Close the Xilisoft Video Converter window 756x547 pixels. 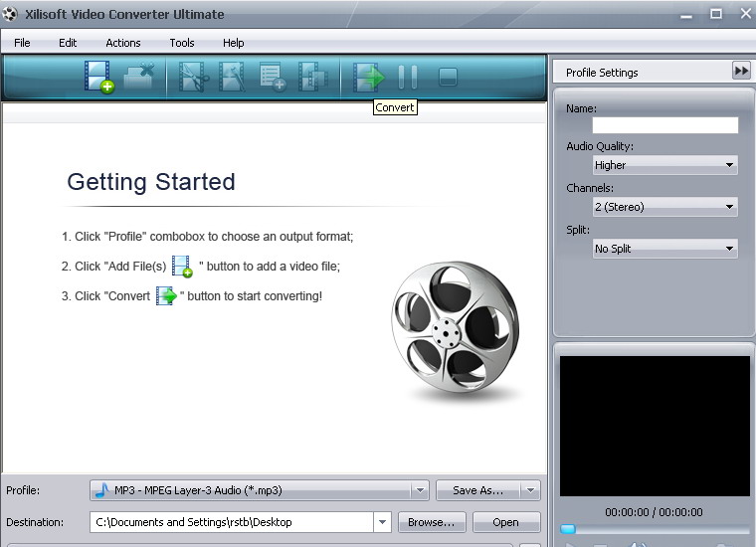tap(746, 14)
